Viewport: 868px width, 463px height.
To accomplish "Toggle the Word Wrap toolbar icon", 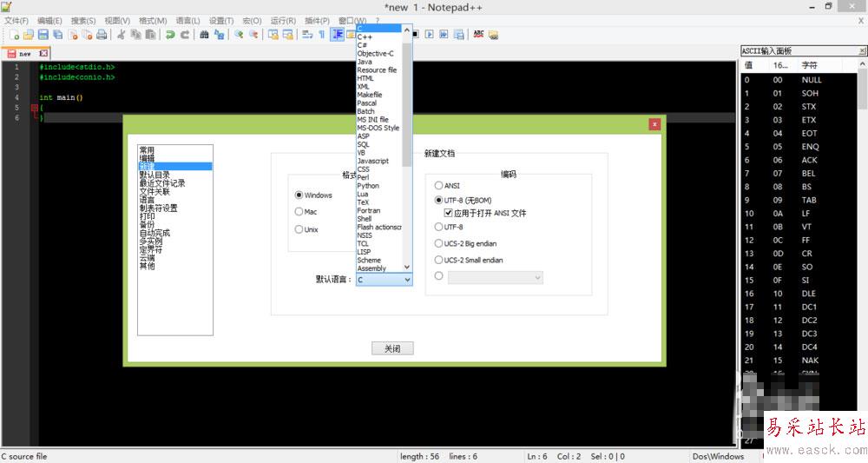I will (x=307, y=35).
